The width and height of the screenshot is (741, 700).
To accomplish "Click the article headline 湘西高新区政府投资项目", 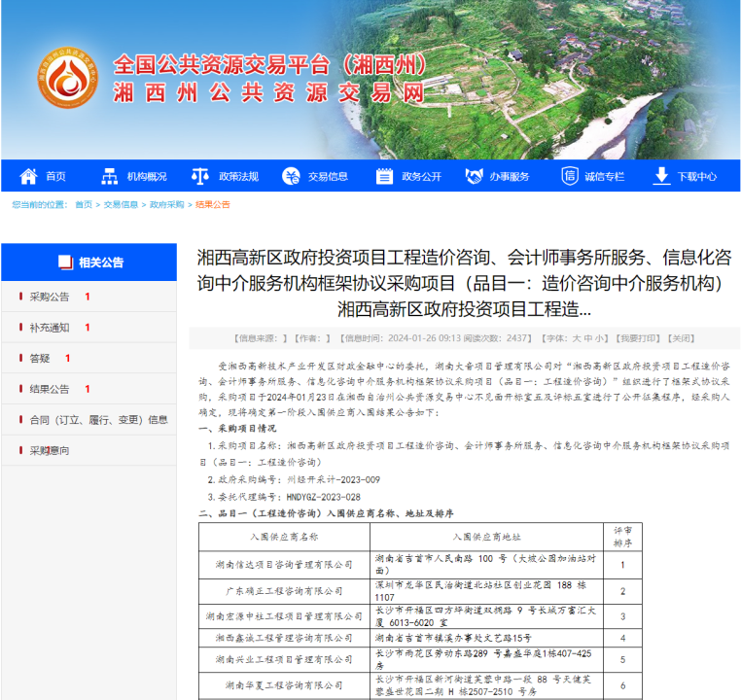I will [x=464, y=283].
